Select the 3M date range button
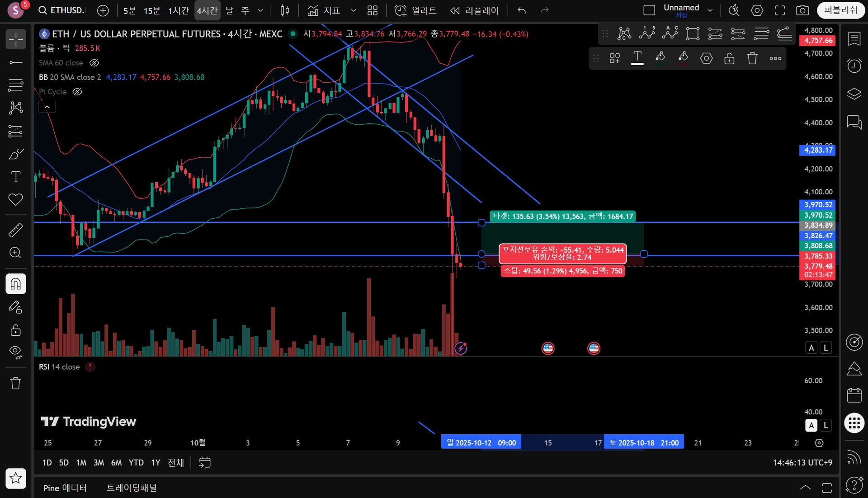Screen dimensions: 868x498 pyautogui.click(x=99, y=462)
